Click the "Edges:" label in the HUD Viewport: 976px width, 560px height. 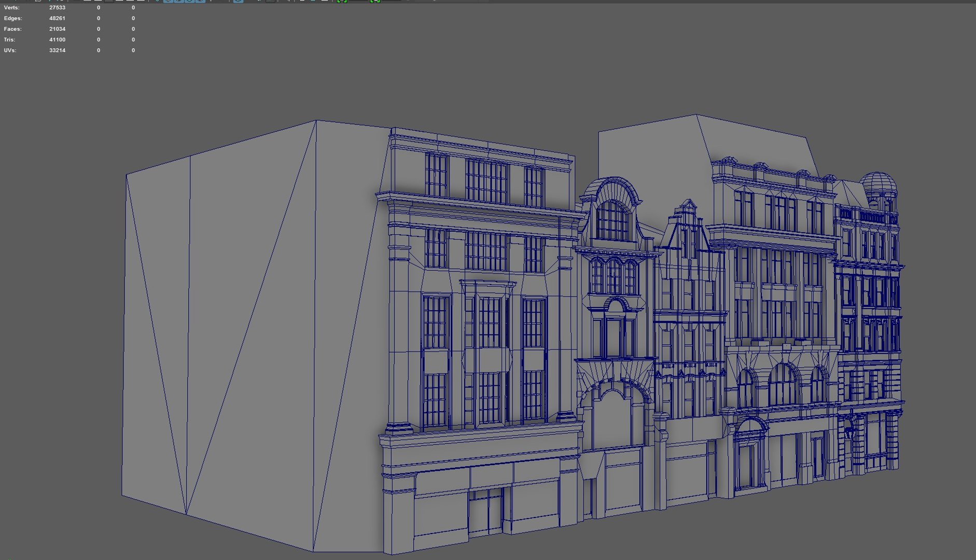pos(13,18)
